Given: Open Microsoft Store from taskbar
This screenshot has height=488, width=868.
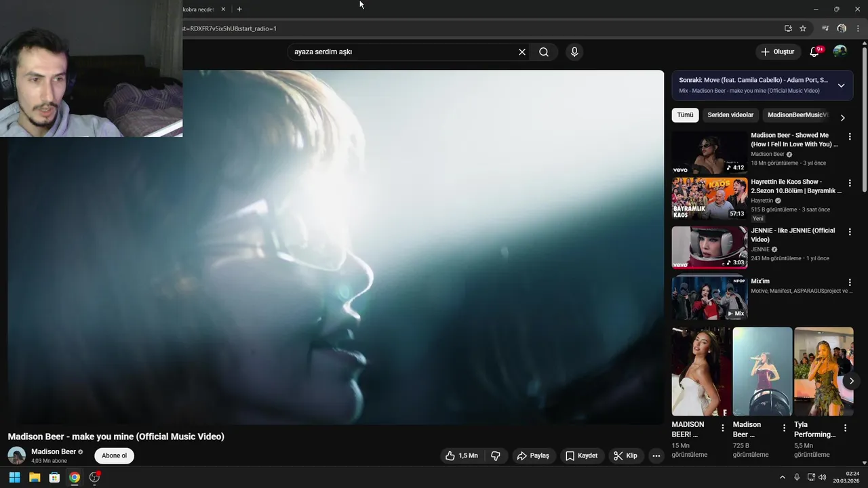Looking at the screenshot, I should click(x=54, y=477).
